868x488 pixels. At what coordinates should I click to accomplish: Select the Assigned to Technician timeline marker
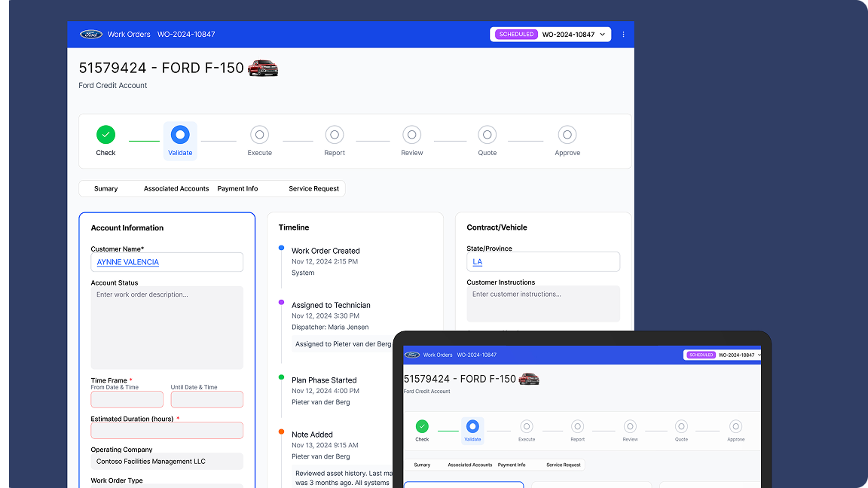(x=281, y=302)
